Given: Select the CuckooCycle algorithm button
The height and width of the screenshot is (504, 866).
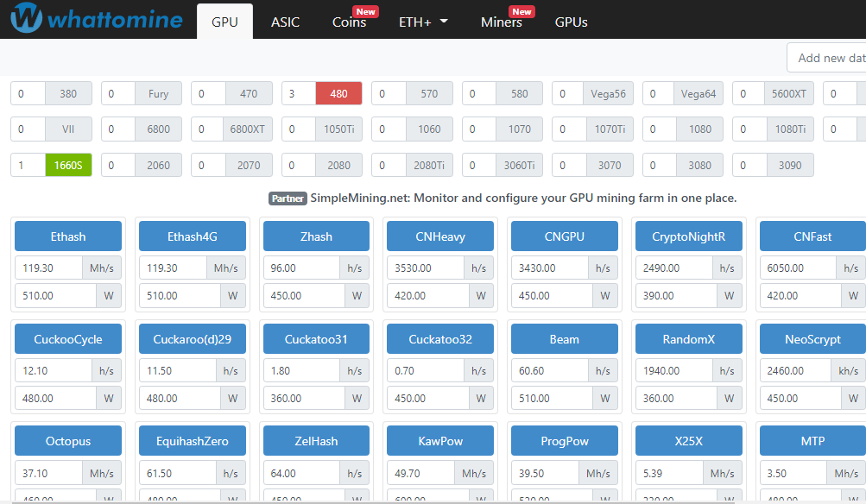Looking at the screenshot, I should point(68,339).
